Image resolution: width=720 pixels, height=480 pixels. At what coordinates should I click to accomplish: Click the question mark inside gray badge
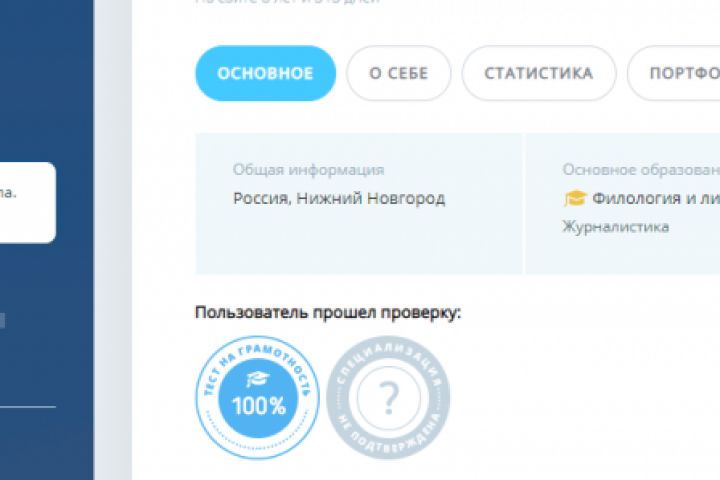[388, 399]
